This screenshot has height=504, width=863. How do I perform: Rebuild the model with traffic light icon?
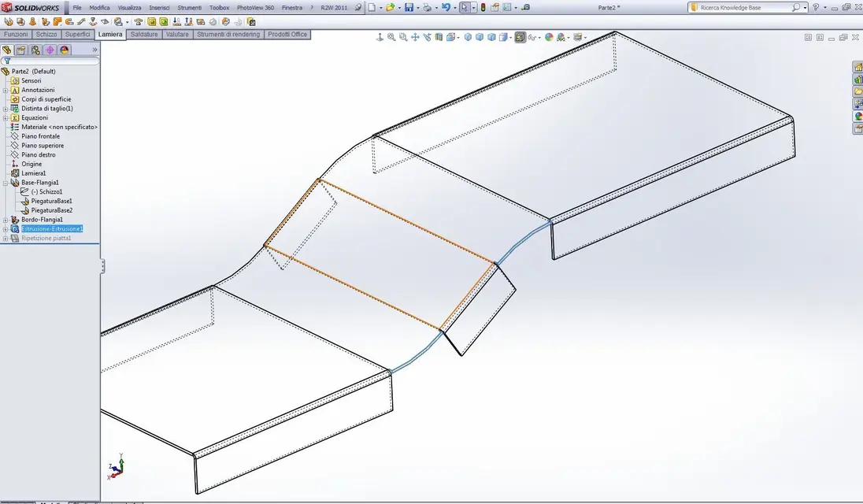(483, 7)
